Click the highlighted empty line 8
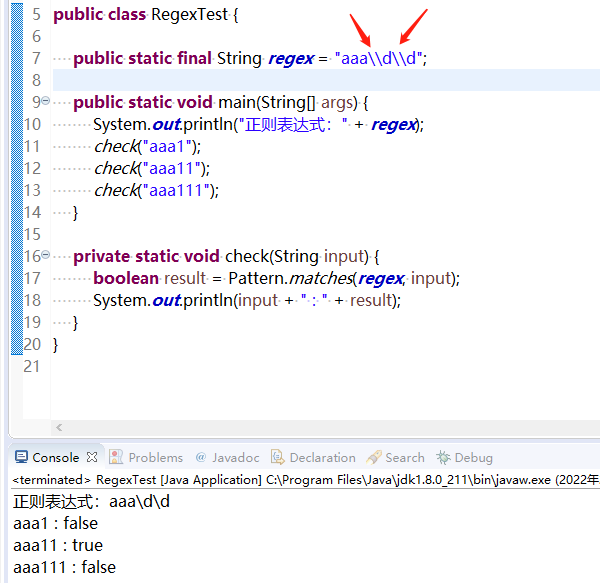The height and width of the screenshot is (583, 600). tap(326, 80)
